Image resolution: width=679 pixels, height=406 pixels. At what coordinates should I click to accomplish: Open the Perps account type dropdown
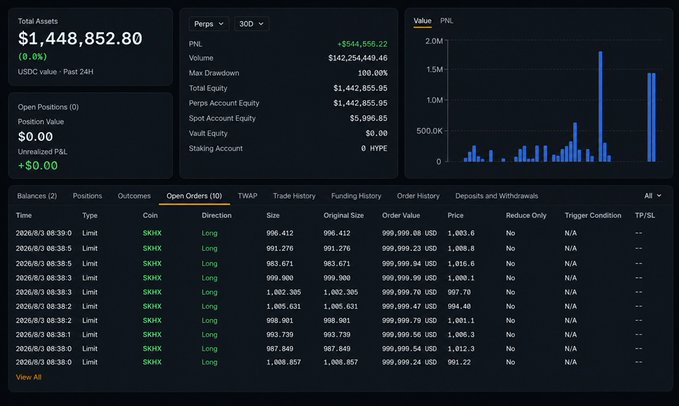point(209,24)
